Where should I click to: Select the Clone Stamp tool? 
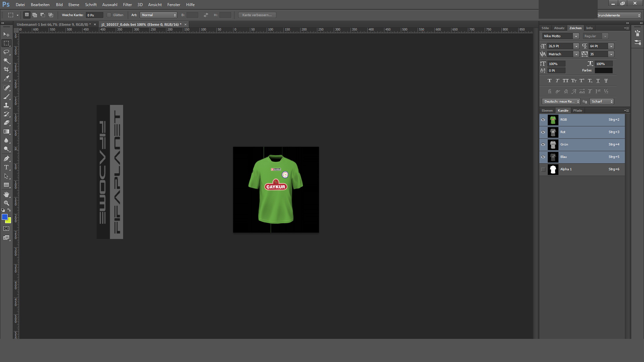click(x=6, y=105)
